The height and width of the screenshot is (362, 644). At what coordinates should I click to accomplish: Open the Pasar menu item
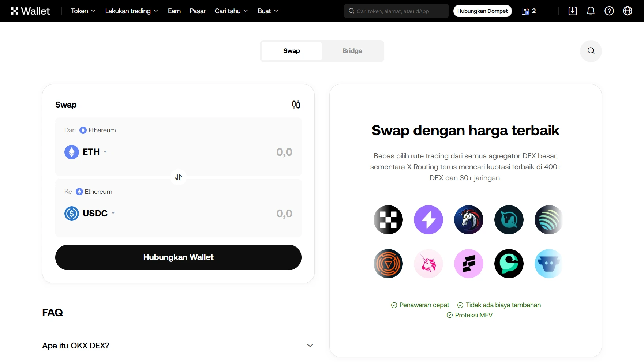pyautogui.click(x=198, y=11)
